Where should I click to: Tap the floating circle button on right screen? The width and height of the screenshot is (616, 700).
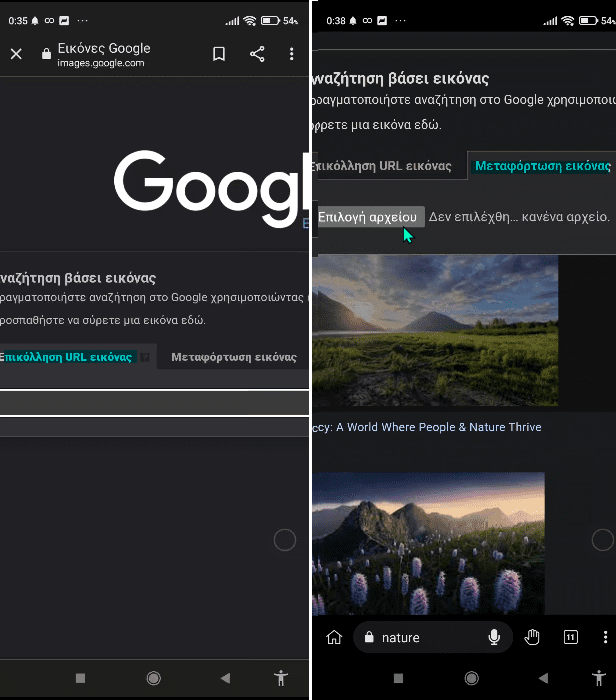[x=603, y=540]
